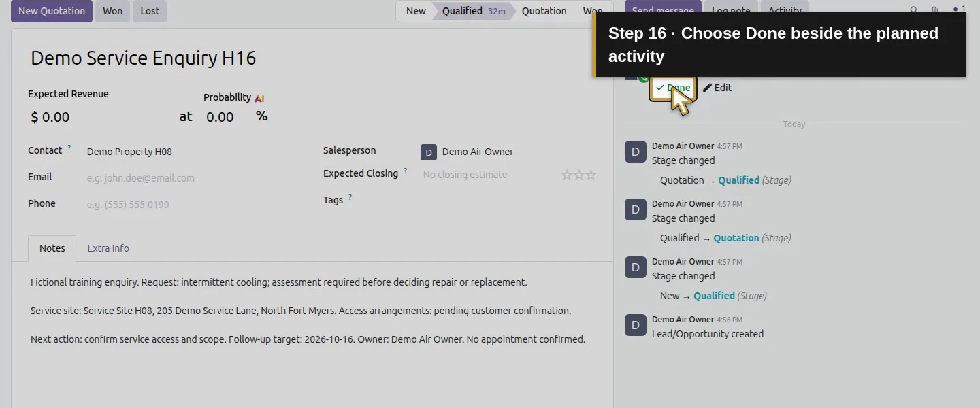This screenshot has height=408, width=980.
Task: Click the note line starting 'Next action:'
Action: point(308,339)
